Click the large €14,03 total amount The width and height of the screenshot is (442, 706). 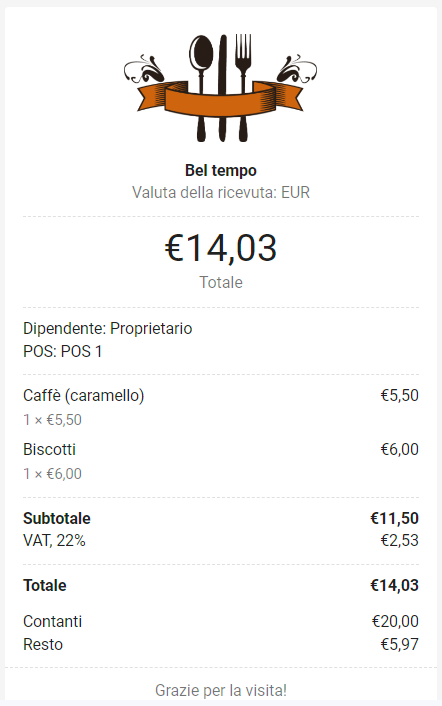(221, 248)
